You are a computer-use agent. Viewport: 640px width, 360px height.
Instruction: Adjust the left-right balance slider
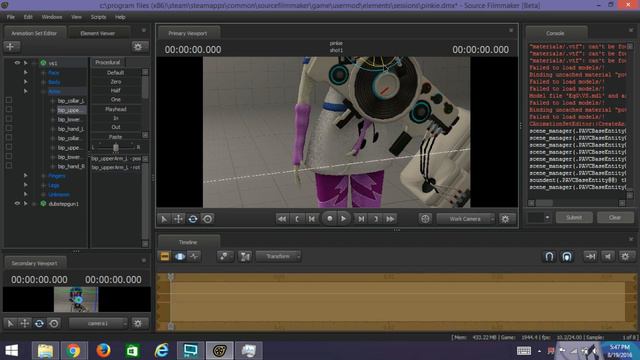116,147
